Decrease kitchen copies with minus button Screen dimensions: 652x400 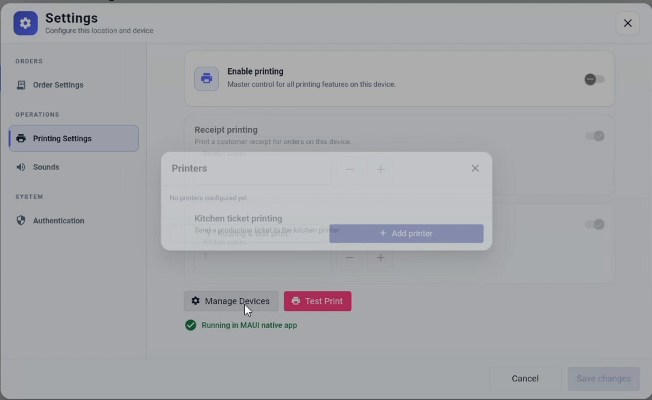point(350,258)
